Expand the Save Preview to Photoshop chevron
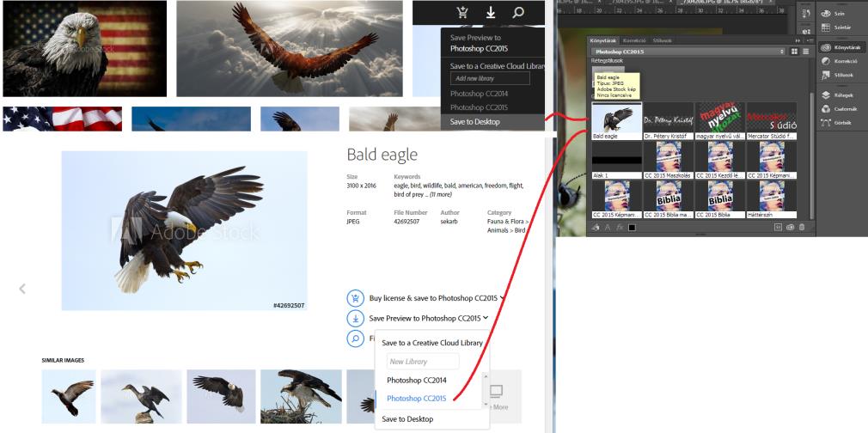Image resolution: width=868 pixels, height=433 pixels. pos(486,318)
